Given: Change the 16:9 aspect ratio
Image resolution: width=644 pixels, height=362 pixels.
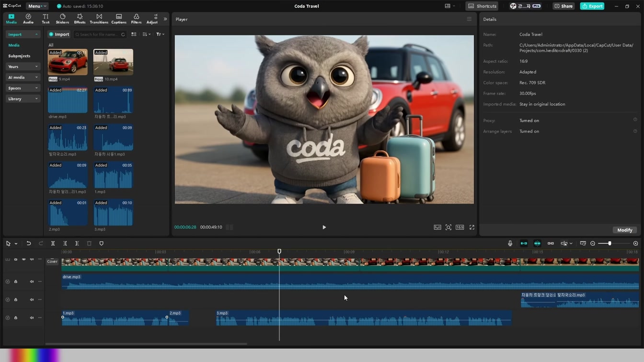Looking at the screenshot, I should coord(460,227).
